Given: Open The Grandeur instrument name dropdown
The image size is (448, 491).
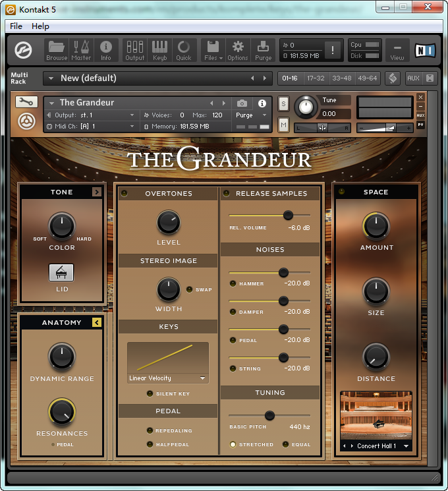Looking at the screenshot, I should (x=52, y=103).
